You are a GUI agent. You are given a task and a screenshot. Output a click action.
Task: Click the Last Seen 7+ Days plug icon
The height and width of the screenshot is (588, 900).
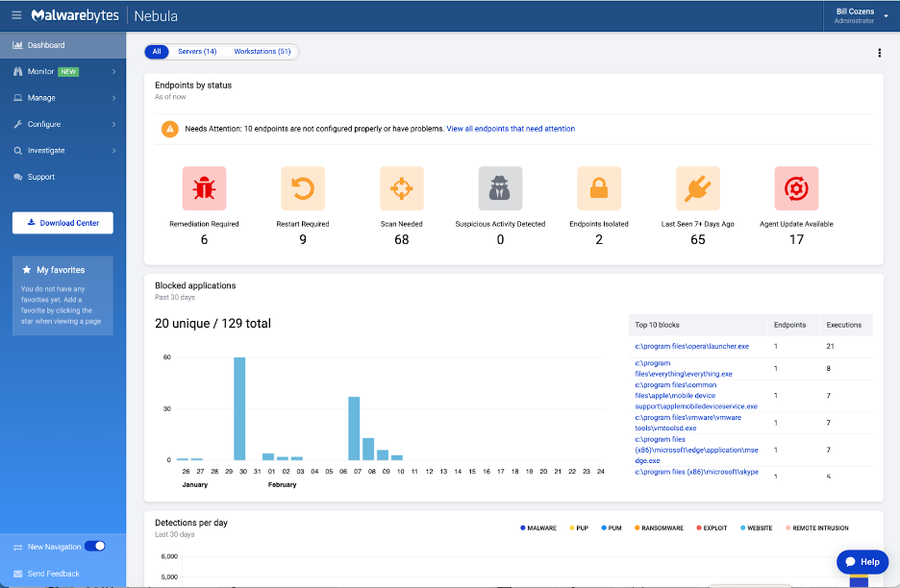698,188
